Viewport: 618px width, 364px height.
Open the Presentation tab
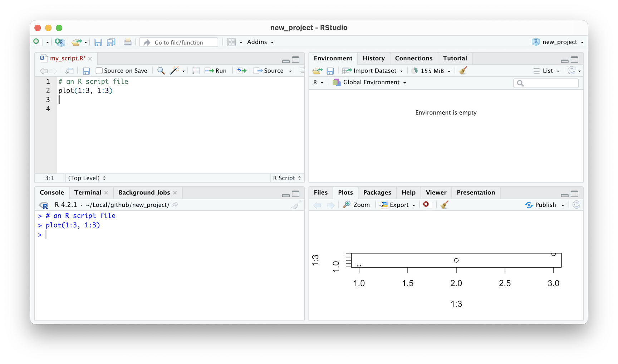point(476,193)
